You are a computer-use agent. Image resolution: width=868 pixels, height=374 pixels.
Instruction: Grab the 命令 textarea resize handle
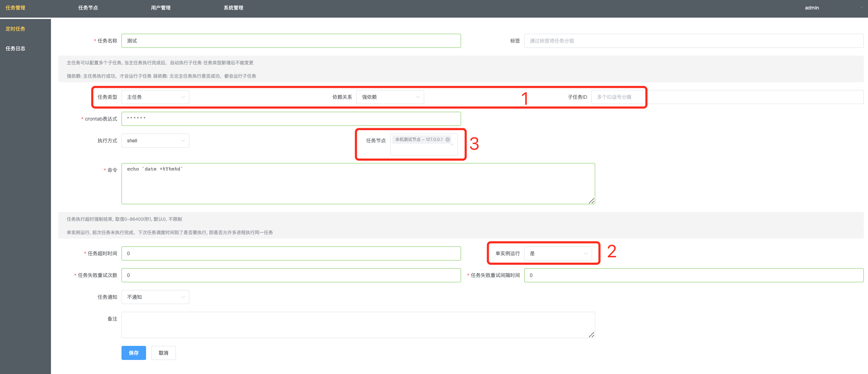click(x=592, y=201)
